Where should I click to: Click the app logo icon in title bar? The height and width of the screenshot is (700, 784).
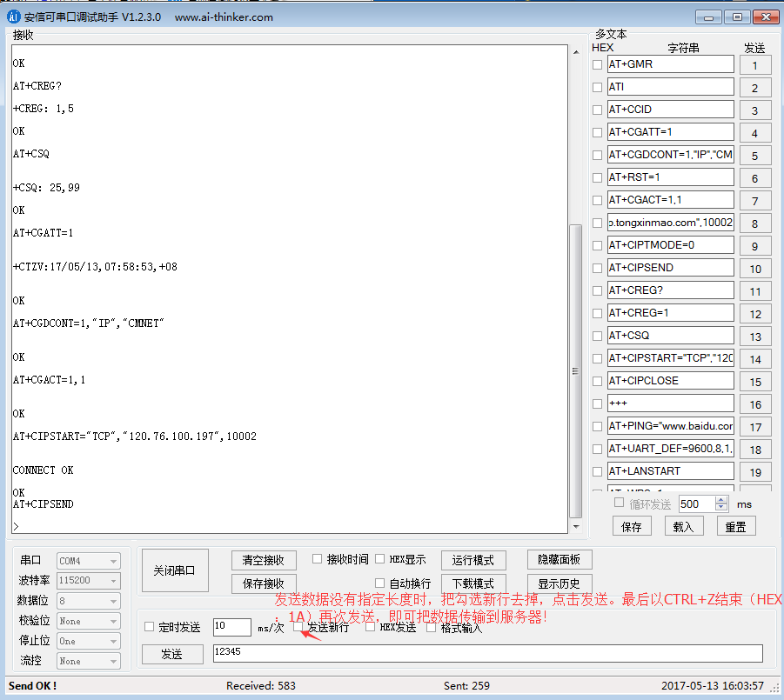(13, 17)
